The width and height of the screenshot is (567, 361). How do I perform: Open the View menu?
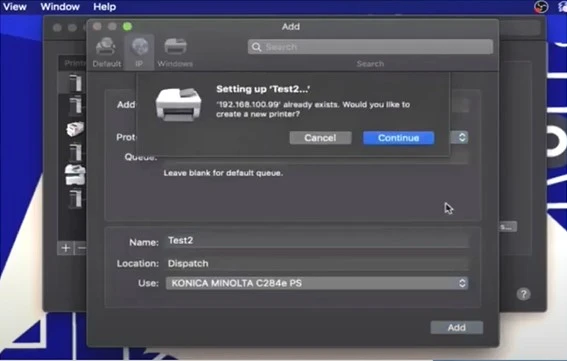click(x=14, y=7)
